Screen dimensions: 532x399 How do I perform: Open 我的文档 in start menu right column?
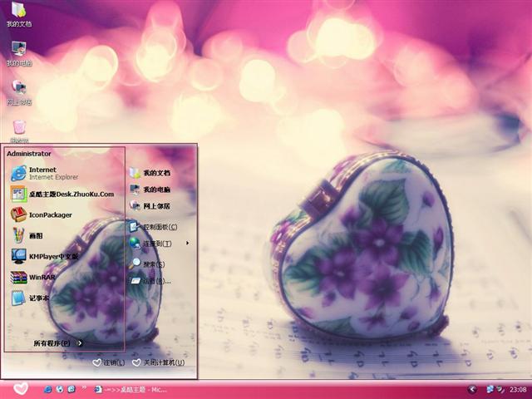(x=150, y=173)
